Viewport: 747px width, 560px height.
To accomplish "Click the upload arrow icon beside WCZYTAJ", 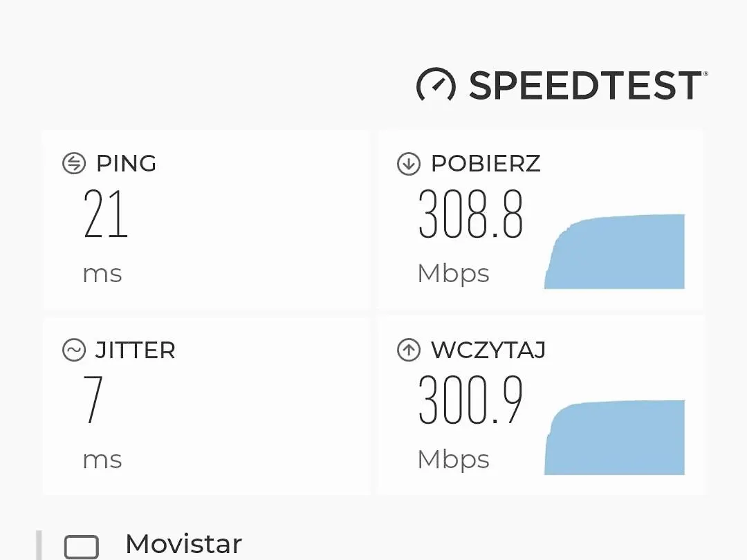I will (408, 350).
